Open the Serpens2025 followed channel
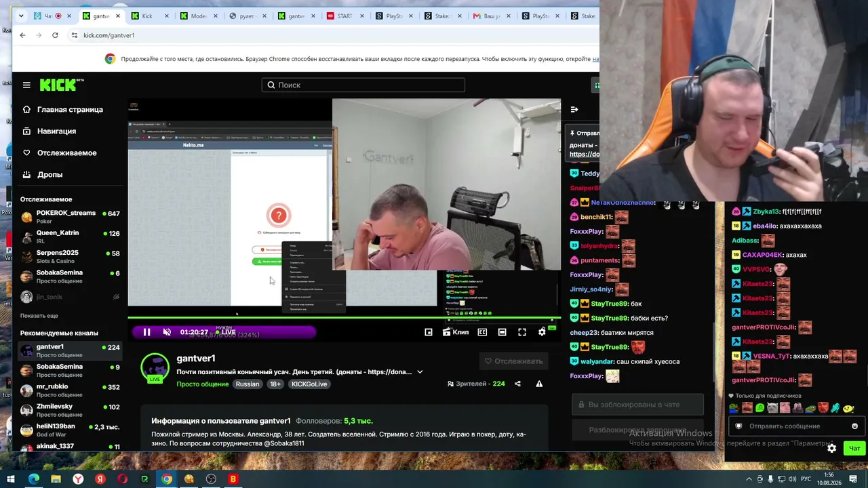The image size is (868, 488). [70, 256]
